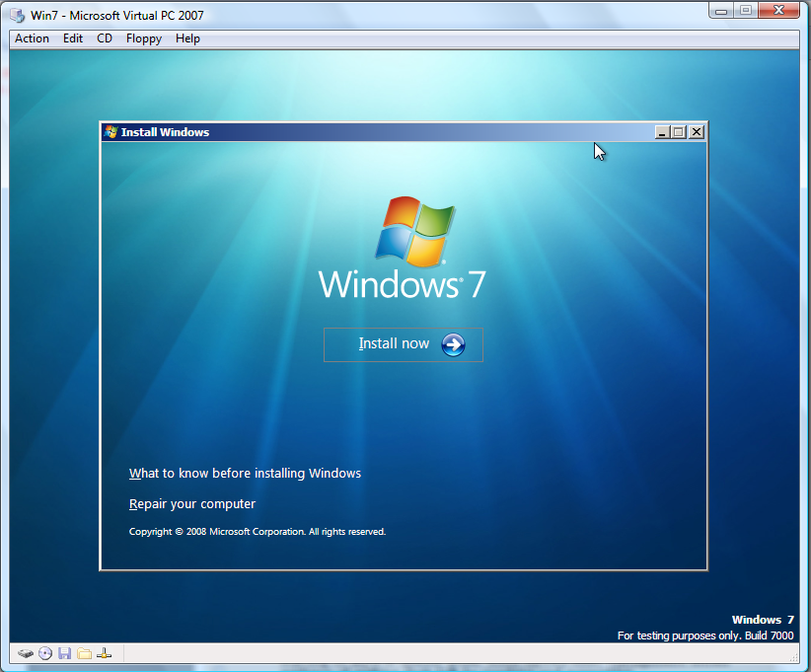Open the Help menu
Viewport: 811px width, 672px height.
coord(187,38)
